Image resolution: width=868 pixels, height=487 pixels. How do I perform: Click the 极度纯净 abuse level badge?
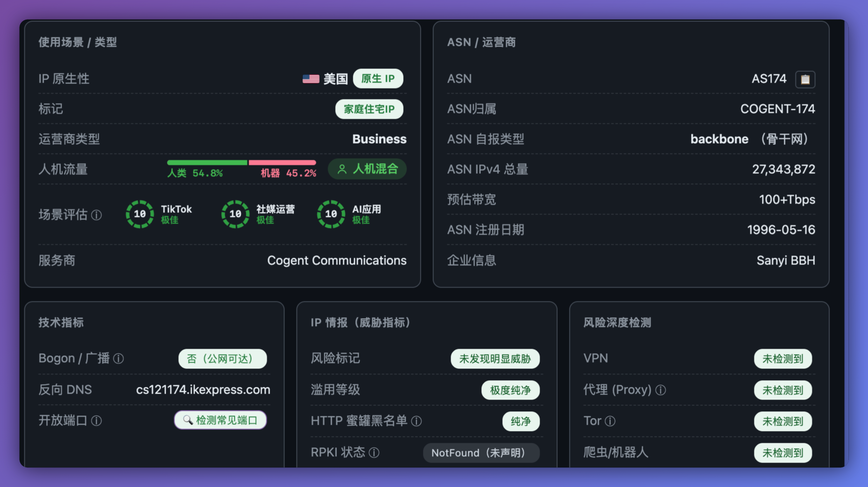(511, 390)
